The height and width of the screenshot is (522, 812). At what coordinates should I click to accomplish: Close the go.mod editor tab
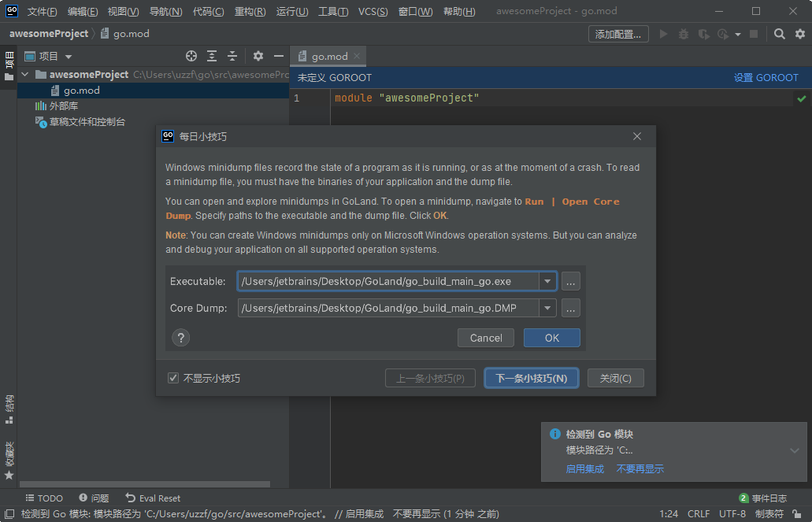point(357,56)
